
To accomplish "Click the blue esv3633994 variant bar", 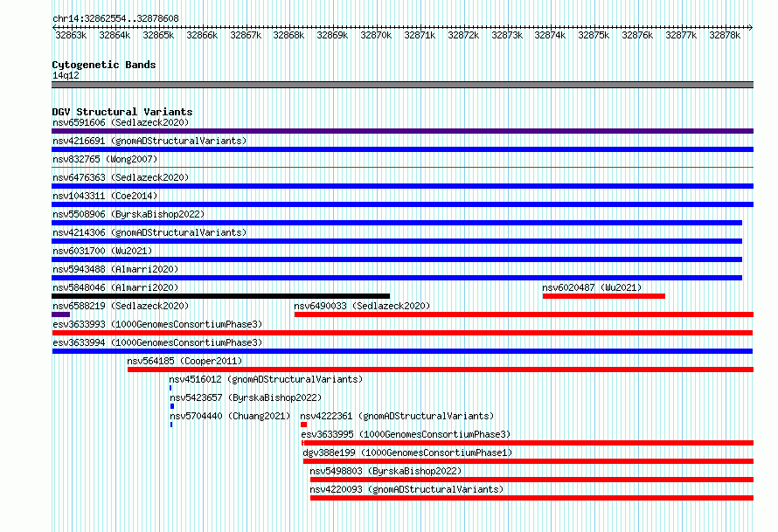I will tap(402, 351).
